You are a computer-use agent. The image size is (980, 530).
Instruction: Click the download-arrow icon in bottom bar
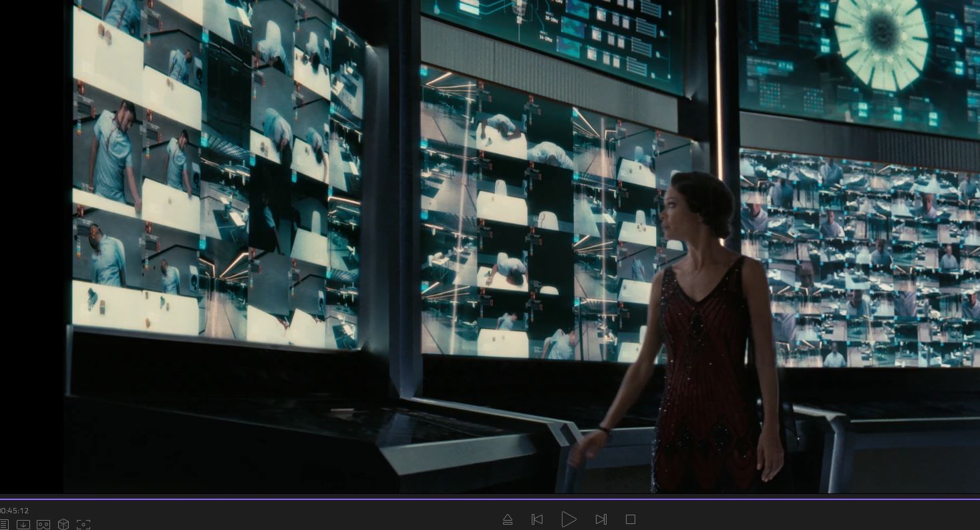[23, 525]
